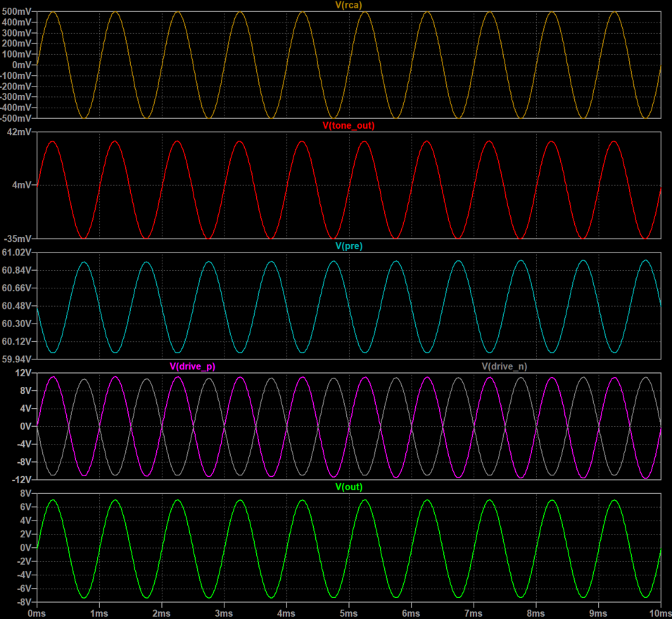The height and width of the screenshot is (619, 672).
Task: Click the -12V tick on the drive axis
Action: coord(22,479)
